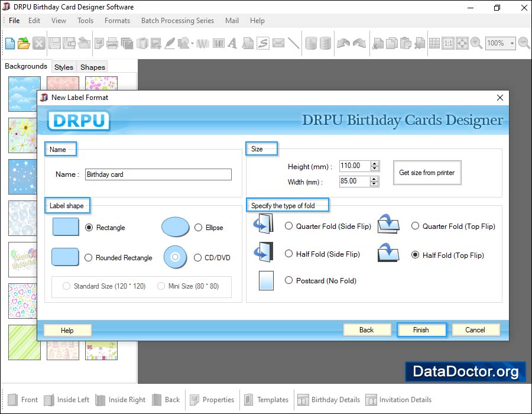Choose Half Fold (Top Flip) option
The image size is (532, 414).
point(416,255)
